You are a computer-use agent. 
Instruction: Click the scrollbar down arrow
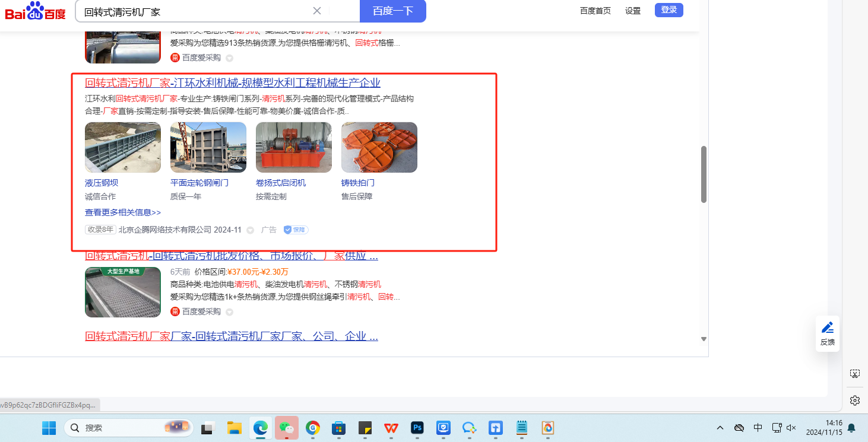tap(704, 339)
